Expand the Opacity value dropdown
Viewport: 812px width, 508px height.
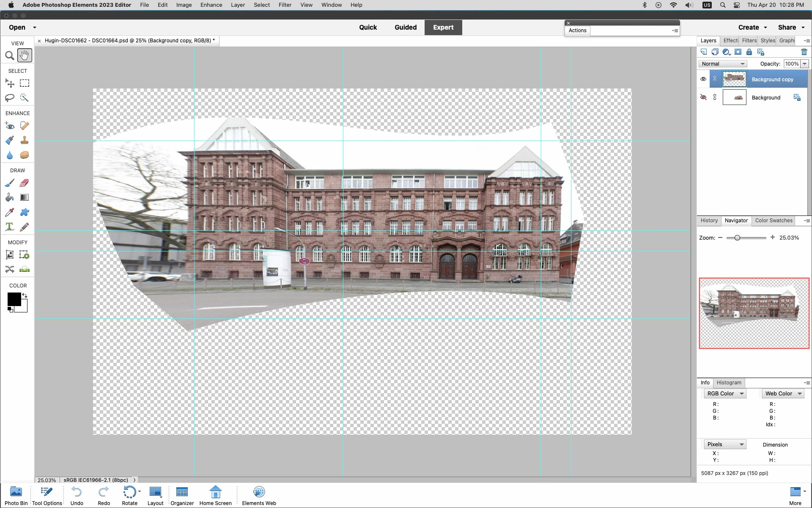(804, 64)
